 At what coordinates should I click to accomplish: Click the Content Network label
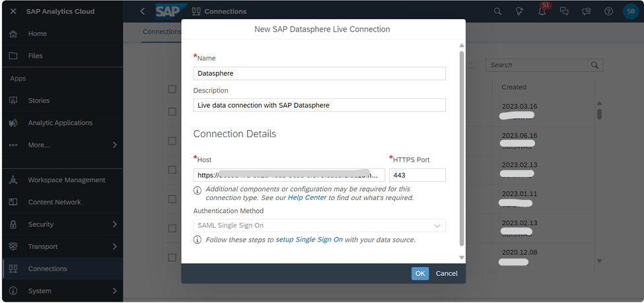coord(54,202)
